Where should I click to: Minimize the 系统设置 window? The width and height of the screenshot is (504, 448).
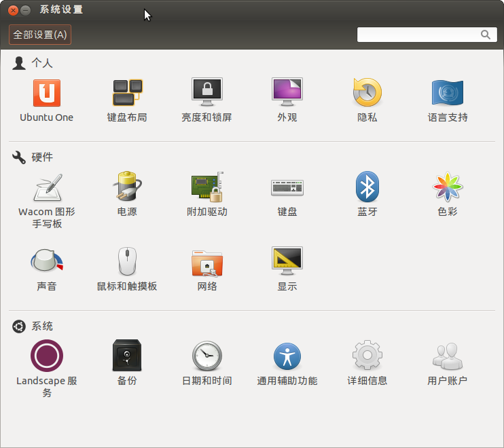[25, 11]
